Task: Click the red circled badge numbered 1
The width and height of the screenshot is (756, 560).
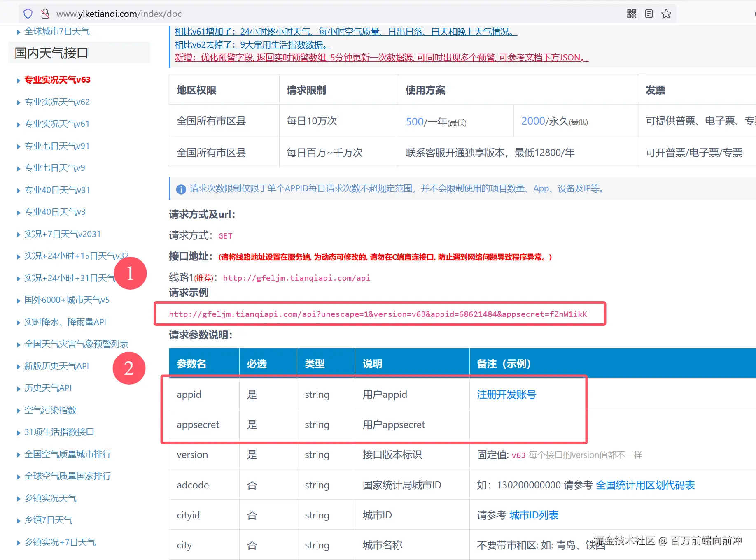Action: point(130,273)
